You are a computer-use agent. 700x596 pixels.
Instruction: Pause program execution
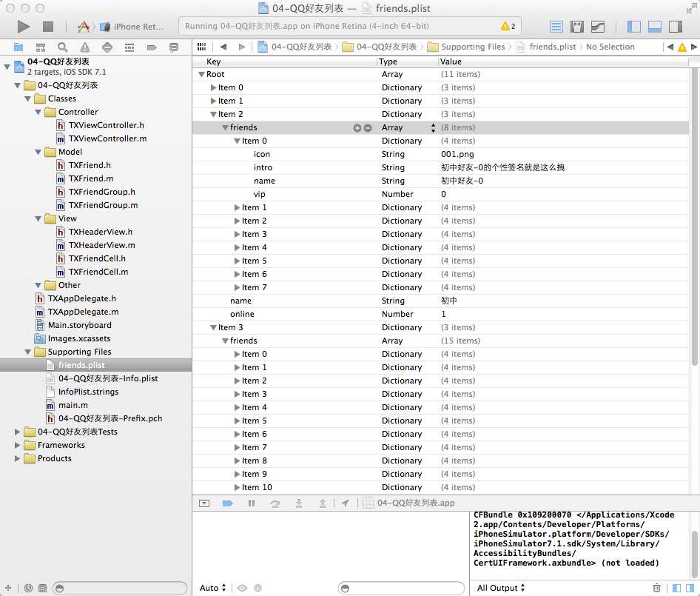[x=252, y=503]
